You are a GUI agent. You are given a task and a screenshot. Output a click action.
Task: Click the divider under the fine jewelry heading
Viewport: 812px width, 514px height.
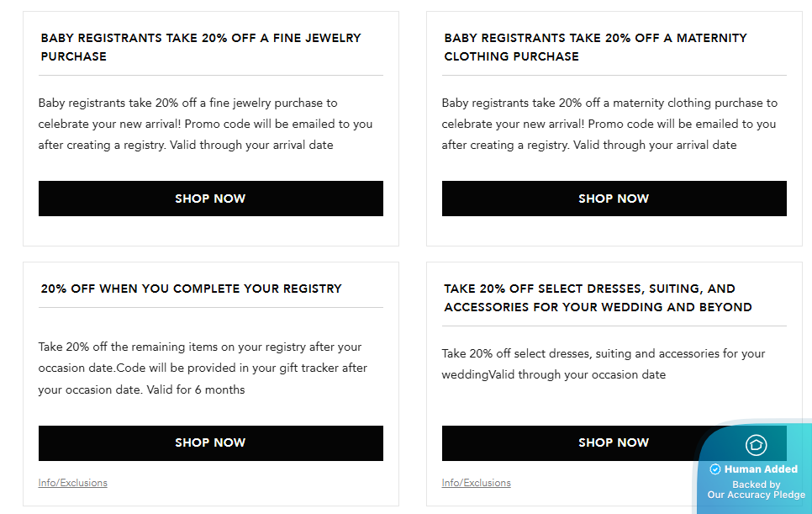click(x=210, y=76)
